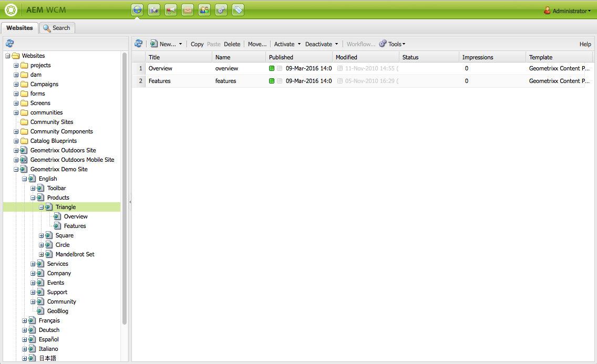597x364 pixels.
Task: Sort by the Published column header
Action: (x=299, y=57)
